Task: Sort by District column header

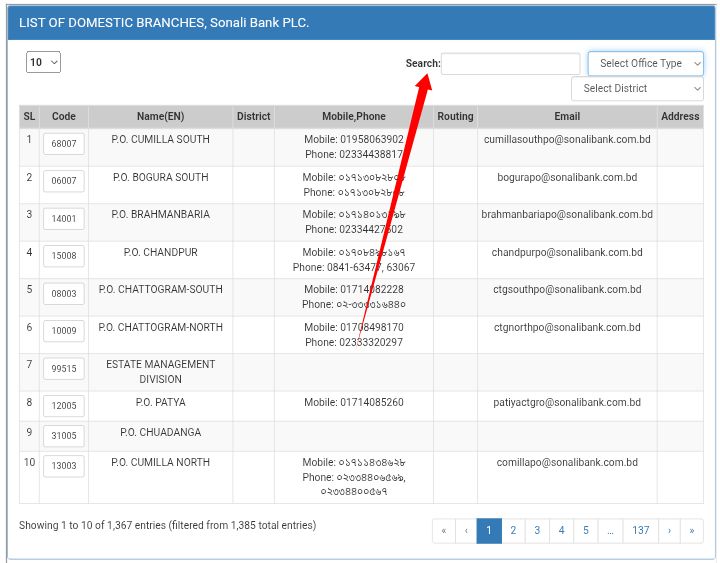Action: click(x=253, y=117)
